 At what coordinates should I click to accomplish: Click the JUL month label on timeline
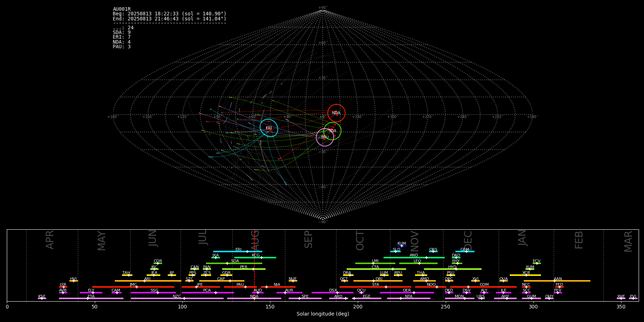[203, 237]
